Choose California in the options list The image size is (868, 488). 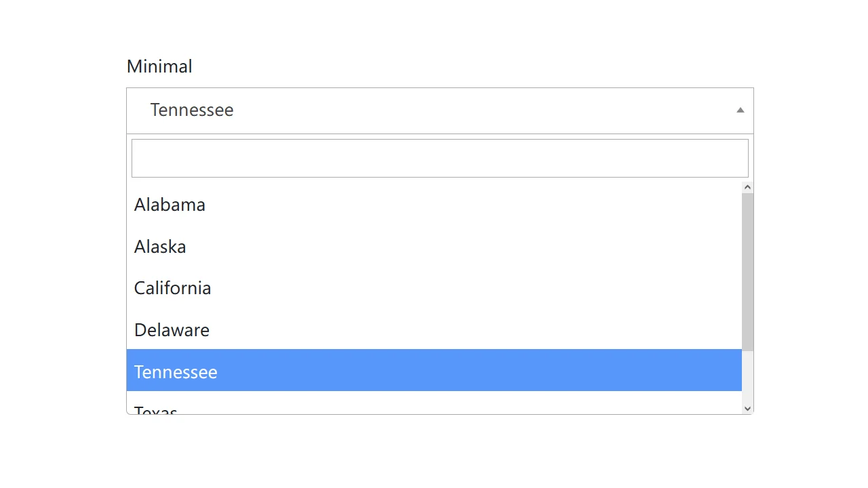[x=172, y=288]
